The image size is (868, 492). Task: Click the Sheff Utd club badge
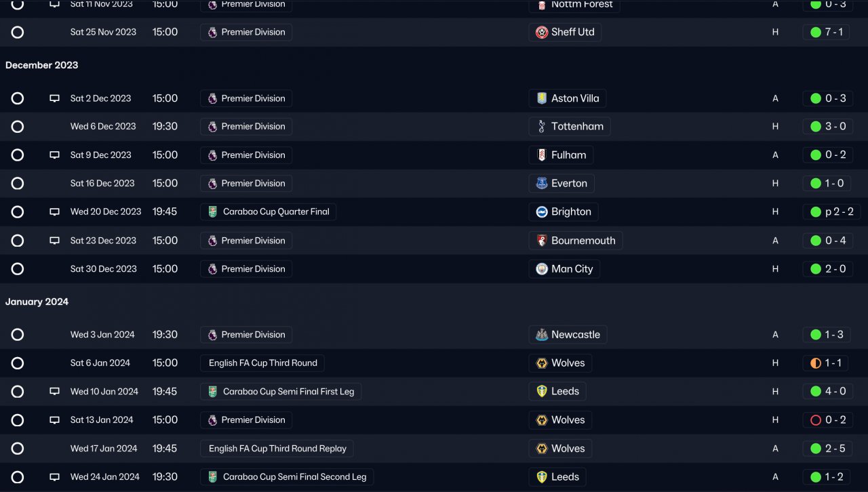coord(541,33)
